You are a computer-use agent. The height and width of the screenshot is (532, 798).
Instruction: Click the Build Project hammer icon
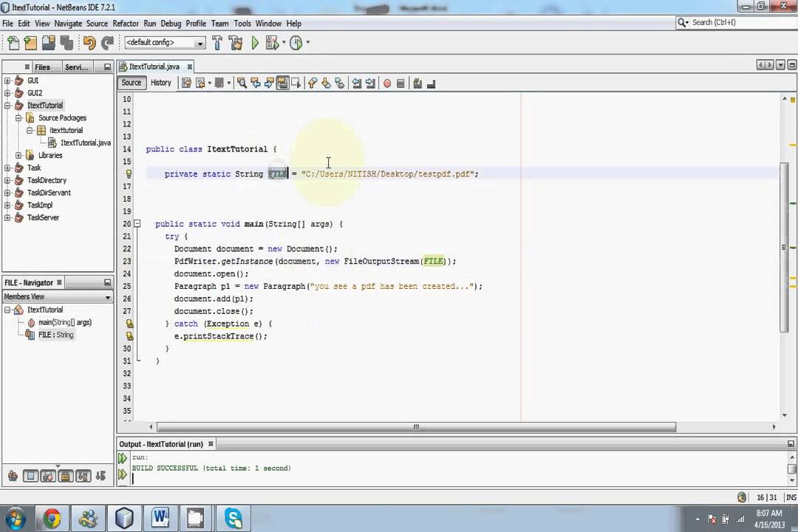click(x=217, y=44)
